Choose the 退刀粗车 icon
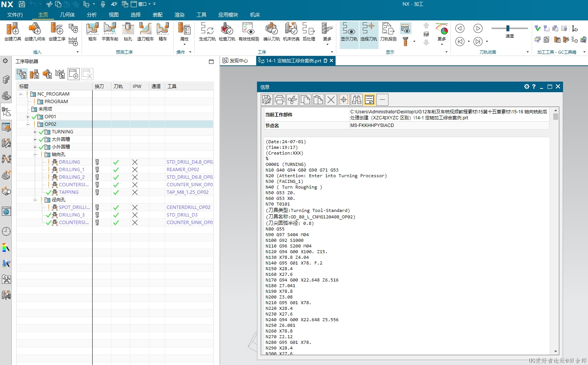Image resolution: width=588 pixels, height=365 pixels. click(145, 32)
